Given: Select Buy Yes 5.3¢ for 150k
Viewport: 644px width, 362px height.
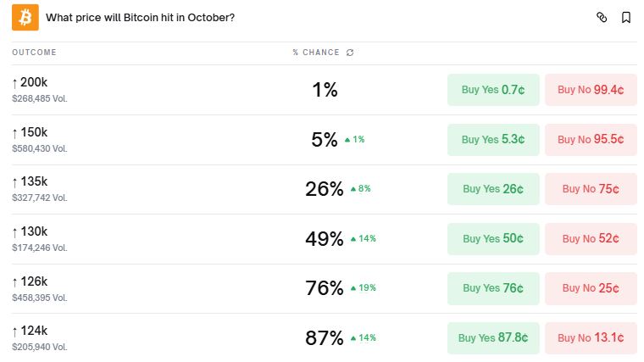Looking at the screenshot, I should point(493,139).
